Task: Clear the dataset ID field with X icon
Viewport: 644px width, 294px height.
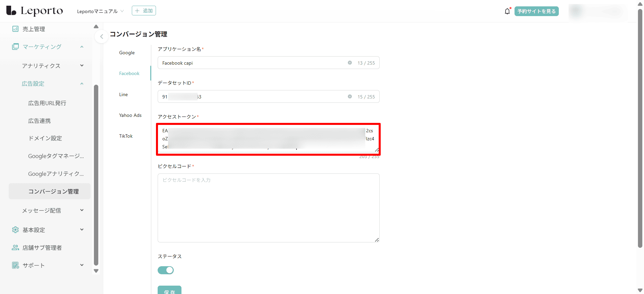Action: coord(350,97)
